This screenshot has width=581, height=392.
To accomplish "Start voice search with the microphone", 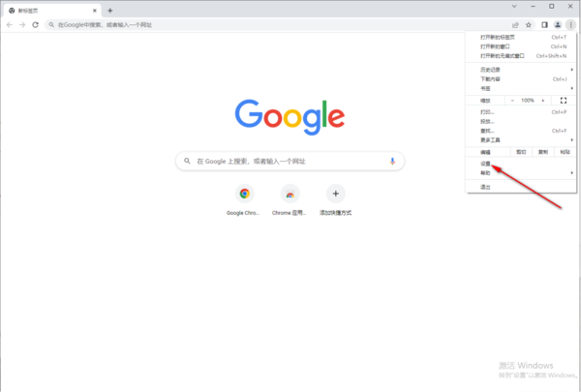I will (392, 162).
